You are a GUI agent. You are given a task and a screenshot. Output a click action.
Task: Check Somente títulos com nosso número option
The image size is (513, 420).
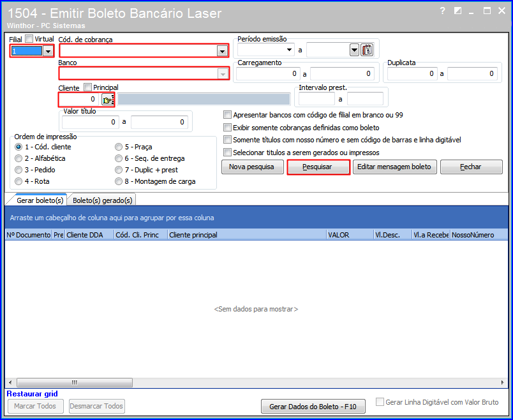click(x=227, y=140)
